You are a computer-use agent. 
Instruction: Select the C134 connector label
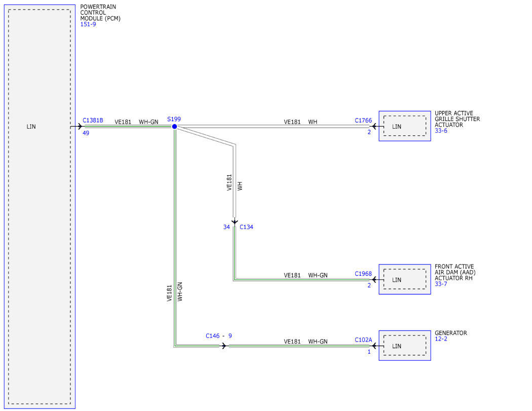[246, 227]
